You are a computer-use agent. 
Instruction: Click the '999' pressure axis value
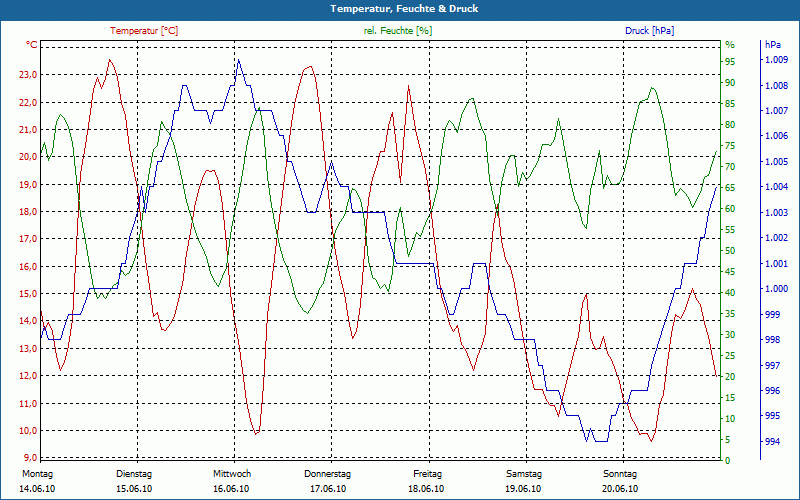point(772,314)
